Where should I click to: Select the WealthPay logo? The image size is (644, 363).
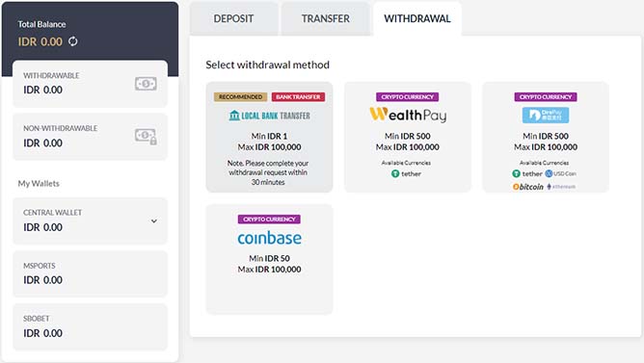point(408,115)
